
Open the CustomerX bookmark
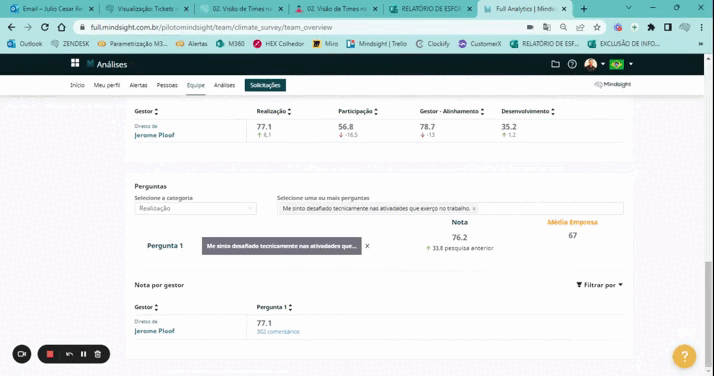click(480, 44)
